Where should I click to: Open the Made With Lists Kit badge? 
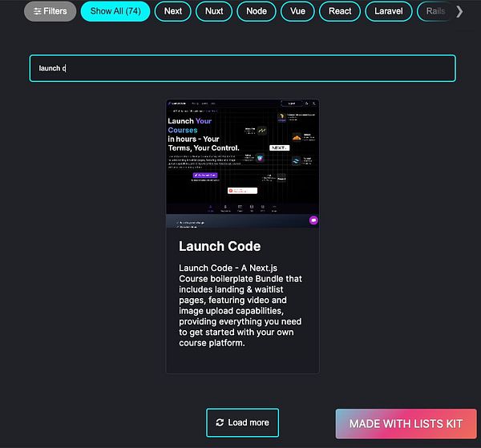coord(406,424)
